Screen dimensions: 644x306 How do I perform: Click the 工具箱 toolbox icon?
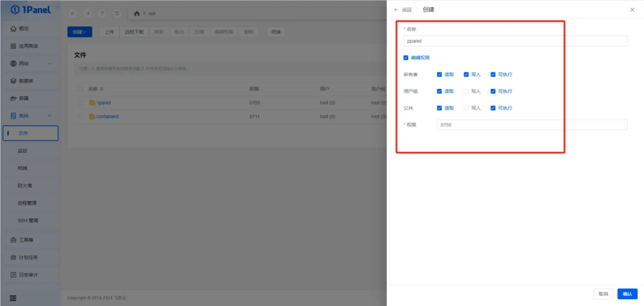(13, 240)
